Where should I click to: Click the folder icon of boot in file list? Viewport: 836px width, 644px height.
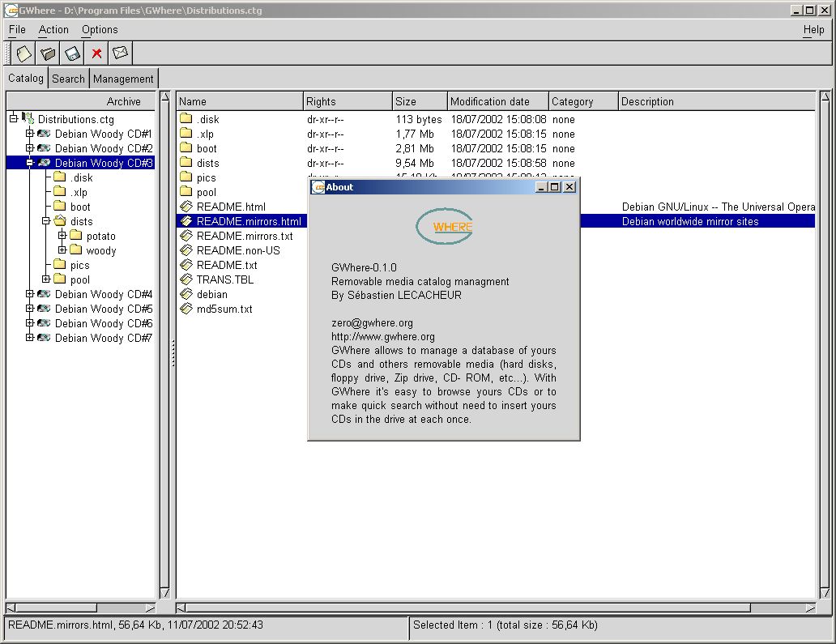186,147
